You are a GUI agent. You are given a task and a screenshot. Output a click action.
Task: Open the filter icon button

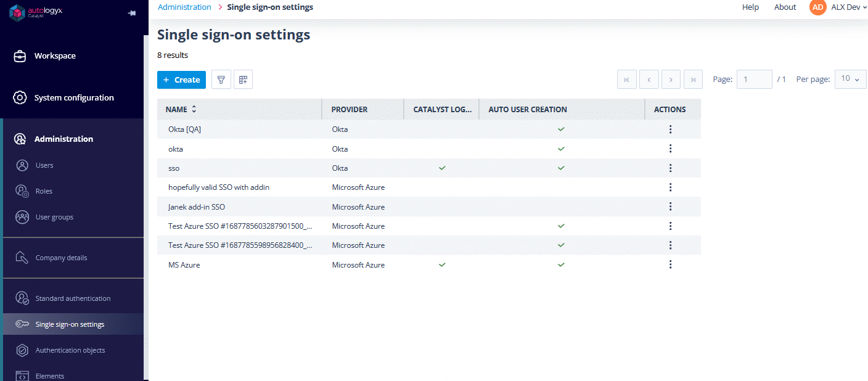coord(221,80)
